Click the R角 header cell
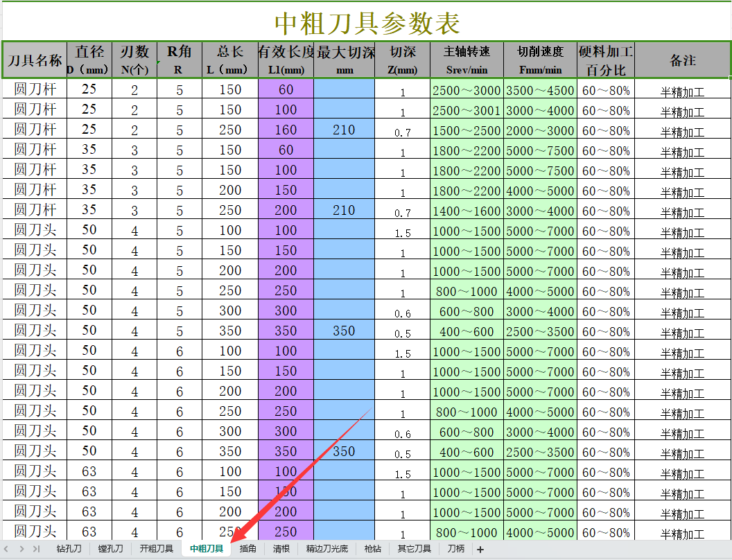The width and height of the screenshot is (732, 560). pyautogui.click(x=180, y=60)
